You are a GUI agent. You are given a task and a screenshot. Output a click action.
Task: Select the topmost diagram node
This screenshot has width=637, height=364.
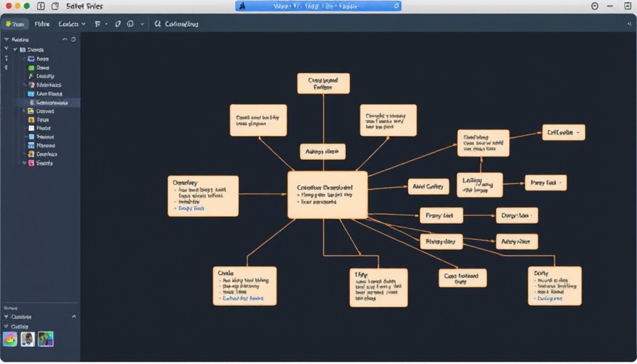click(323, 84)
